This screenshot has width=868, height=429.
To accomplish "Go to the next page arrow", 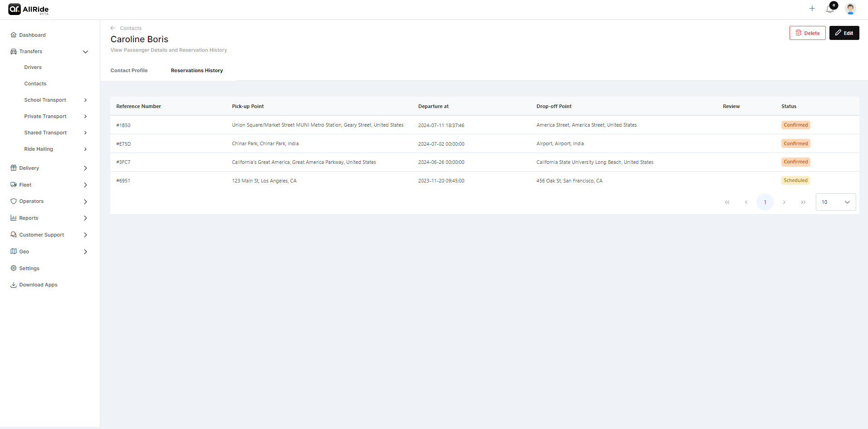I will [x=784, y=202].
